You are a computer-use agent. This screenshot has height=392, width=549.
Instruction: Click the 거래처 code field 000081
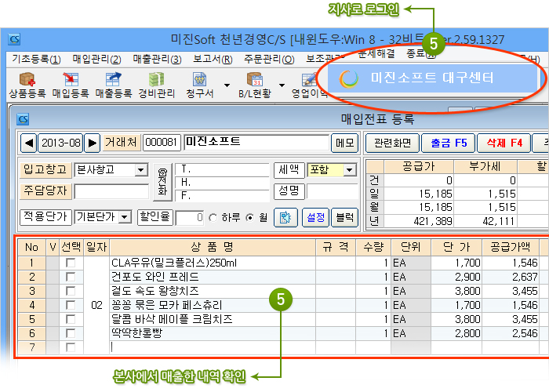(162, 143)
